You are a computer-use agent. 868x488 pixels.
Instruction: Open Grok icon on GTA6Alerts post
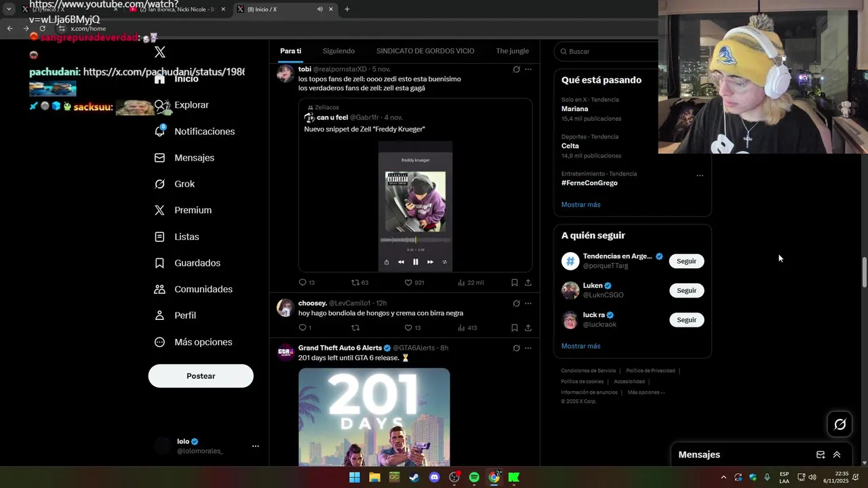[x=516, y=348]
